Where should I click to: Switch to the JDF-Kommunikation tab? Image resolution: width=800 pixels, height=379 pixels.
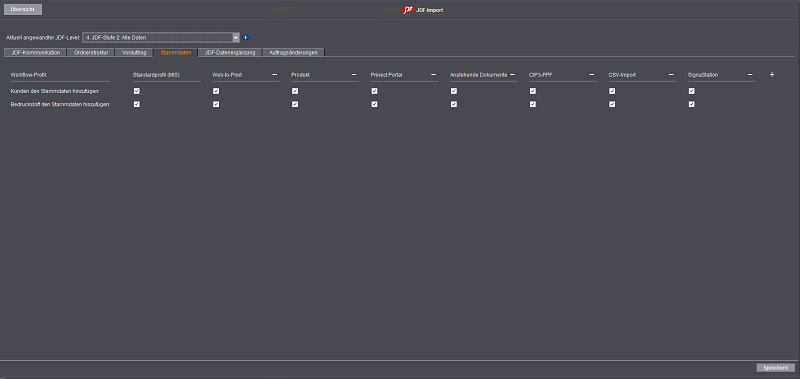[35, 53]
